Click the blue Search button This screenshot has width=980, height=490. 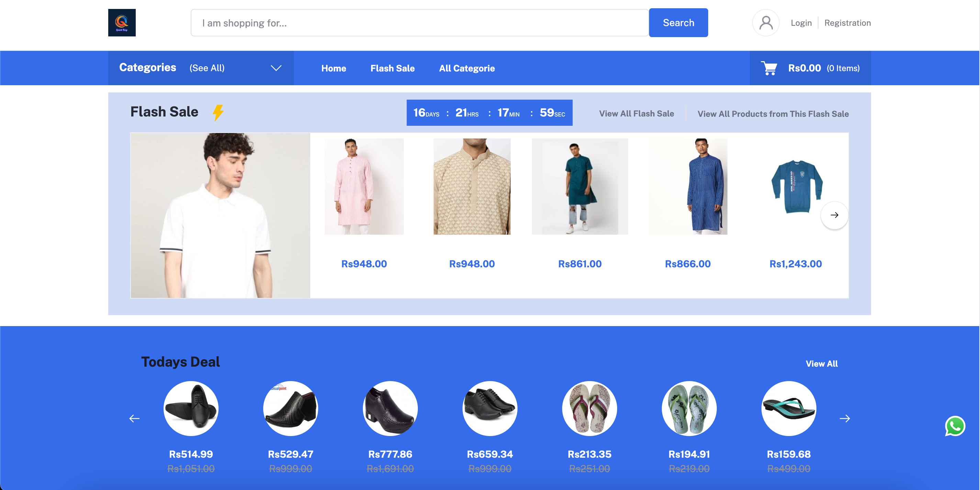pos(678,23)
